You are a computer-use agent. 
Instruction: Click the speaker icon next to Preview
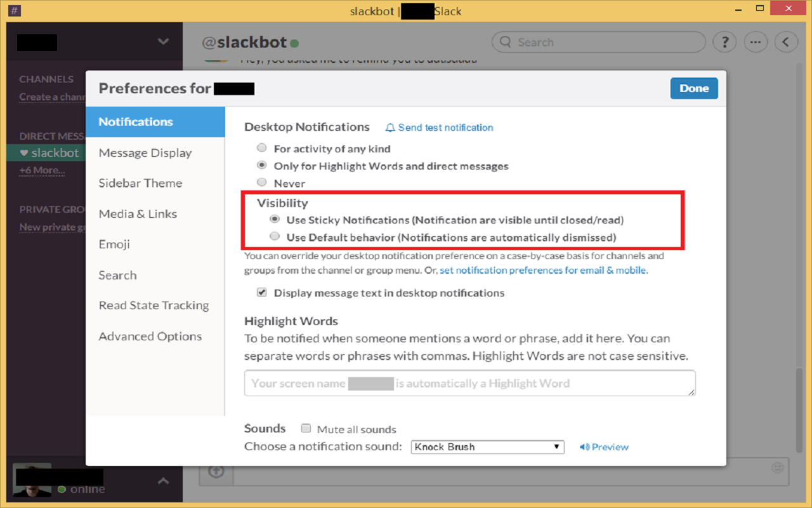[584, 447]
